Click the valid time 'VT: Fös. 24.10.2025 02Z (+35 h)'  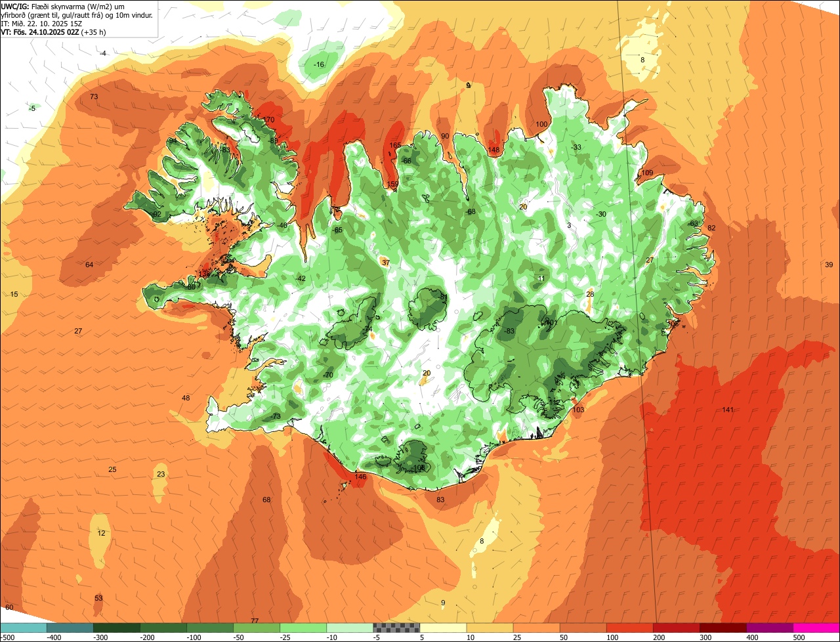point(54,32)
